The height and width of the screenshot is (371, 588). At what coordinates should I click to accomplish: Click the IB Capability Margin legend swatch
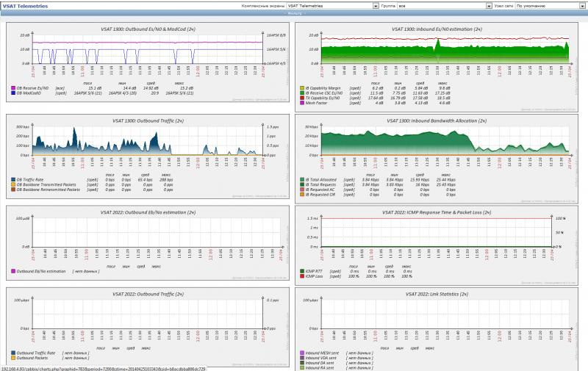coord(302,88)
